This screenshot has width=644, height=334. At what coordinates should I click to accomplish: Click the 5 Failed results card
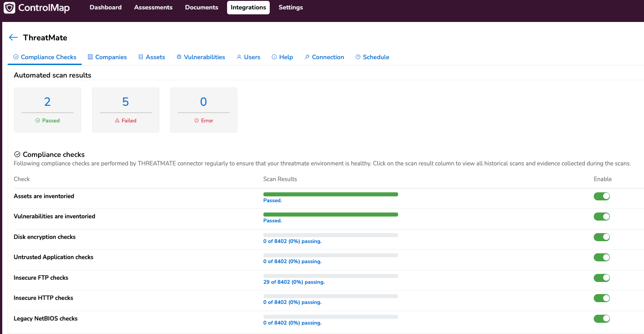[126, 110]
